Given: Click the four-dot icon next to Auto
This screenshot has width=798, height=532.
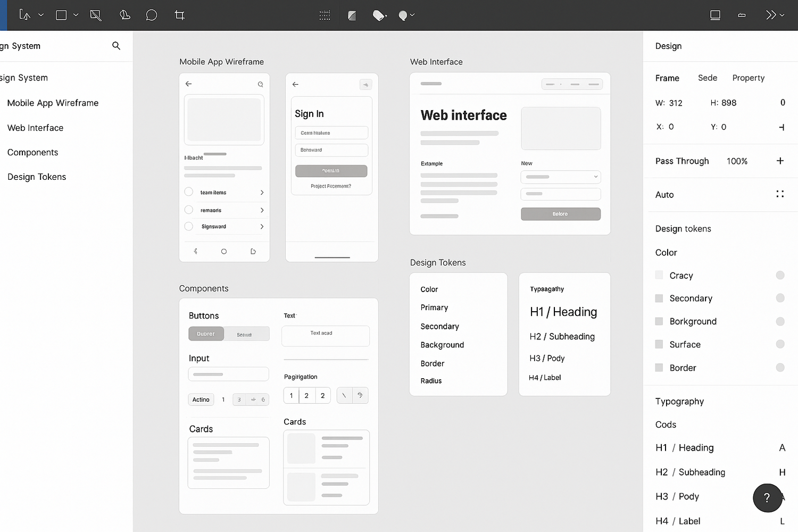Looking at the screenshot, I should tap(780, 194).
